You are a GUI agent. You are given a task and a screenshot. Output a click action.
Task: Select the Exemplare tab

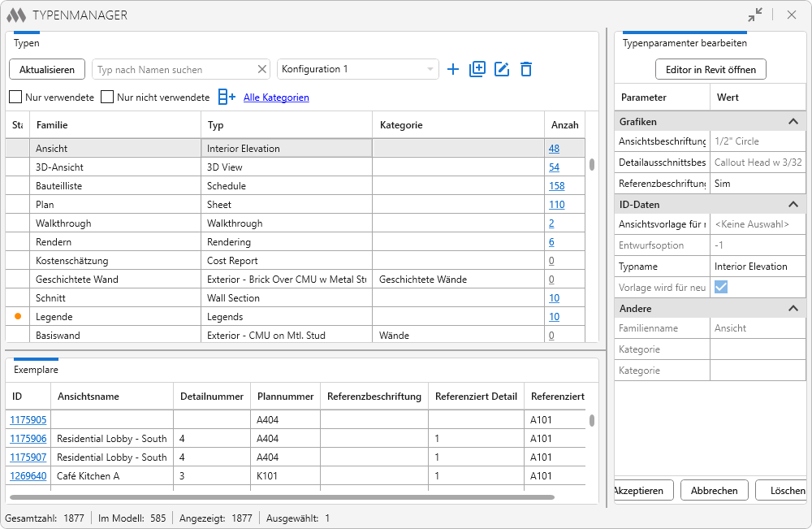(36, 369)
